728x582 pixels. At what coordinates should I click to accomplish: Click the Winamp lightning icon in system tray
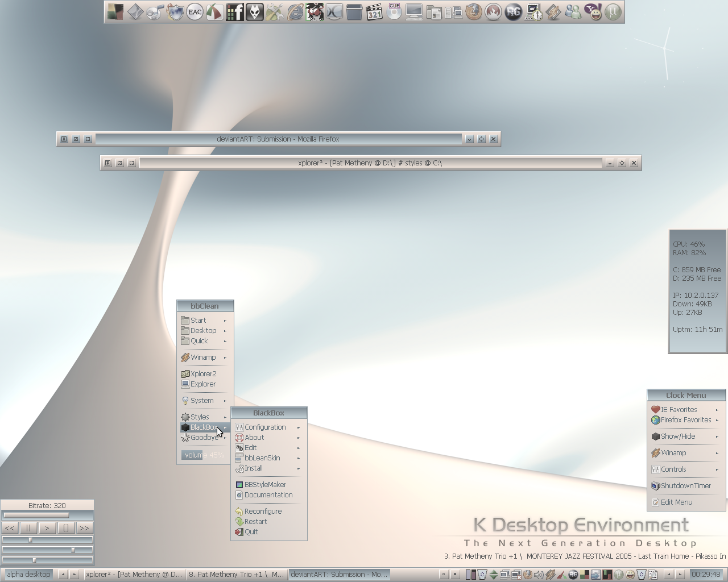tap(550, 575)
